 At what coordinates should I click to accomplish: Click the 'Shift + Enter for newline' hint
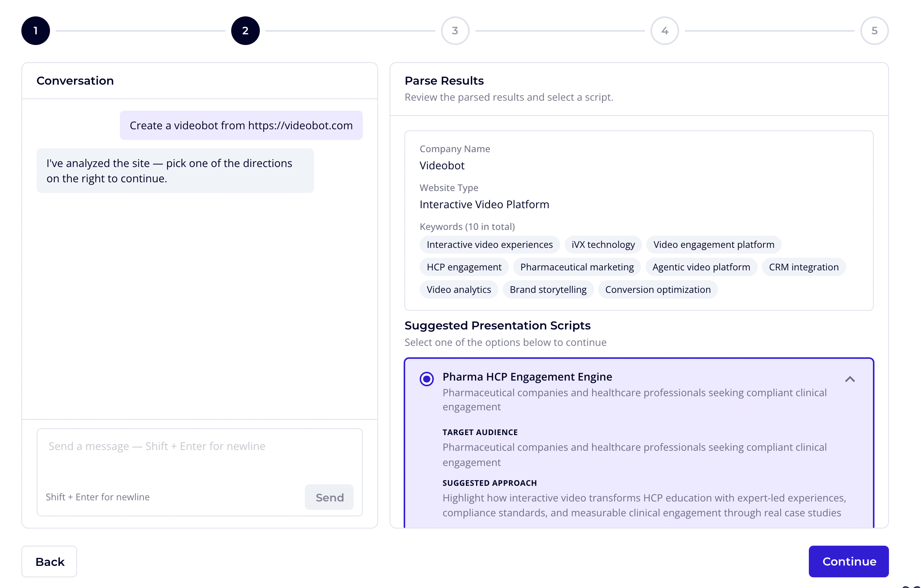coord(98,496)
